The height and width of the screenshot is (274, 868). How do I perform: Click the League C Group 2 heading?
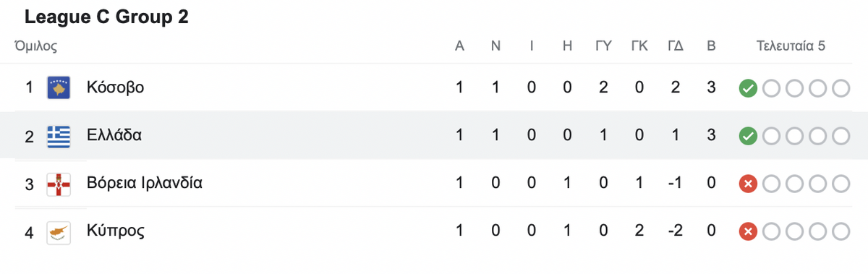tap(106, 17)
